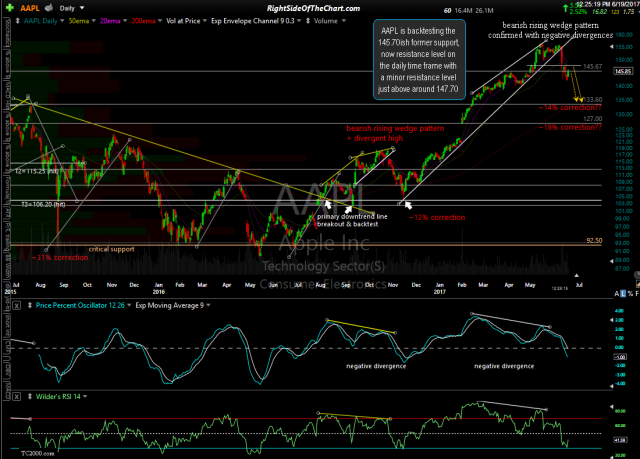The image size is (640, 459).
Task: Open the Vol at Price dropdown arrow
Action: pos(204,21)
